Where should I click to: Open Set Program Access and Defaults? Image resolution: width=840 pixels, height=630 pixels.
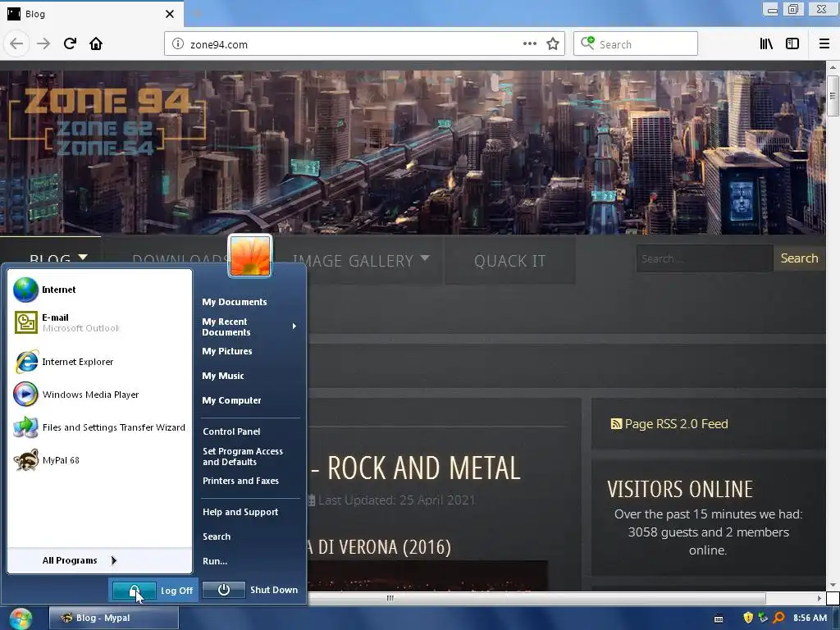pyautogui.click(x=243, y=457)
